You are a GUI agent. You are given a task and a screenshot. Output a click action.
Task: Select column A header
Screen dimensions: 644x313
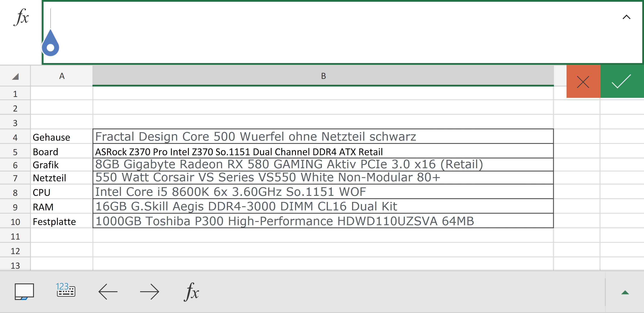coord(62,76)
